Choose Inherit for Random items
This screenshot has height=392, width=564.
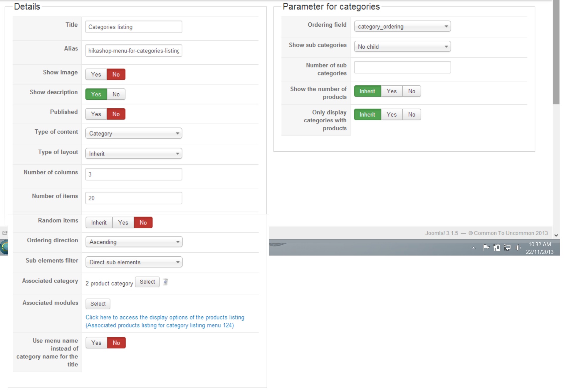pos(99,223)
